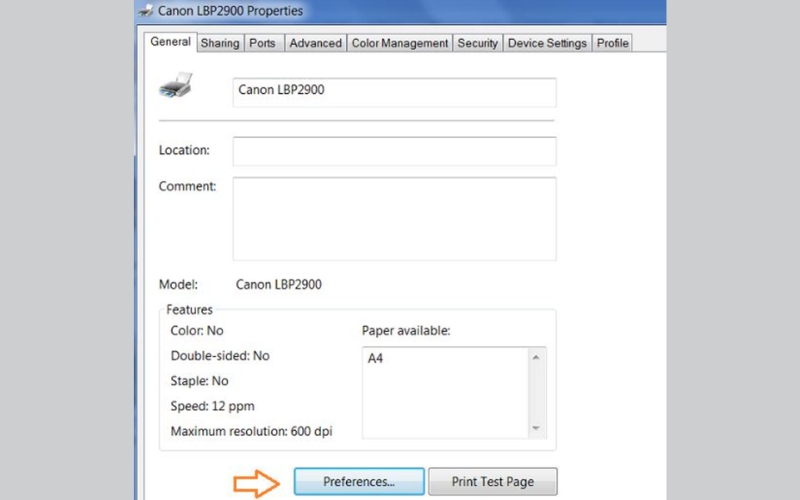Switch to the Device Settings tab
Viewport: 800px width, 500px height.
pyautogui.click(x=547, y=43)
